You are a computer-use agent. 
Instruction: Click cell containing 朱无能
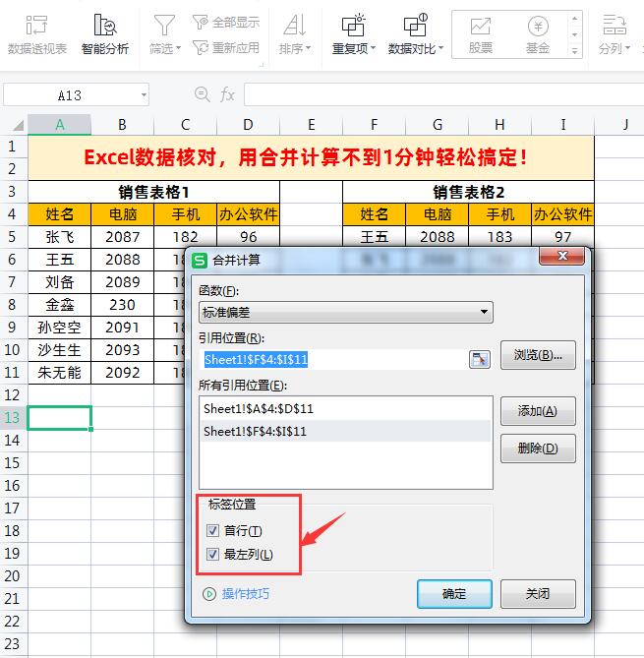[x=60, y=373]
